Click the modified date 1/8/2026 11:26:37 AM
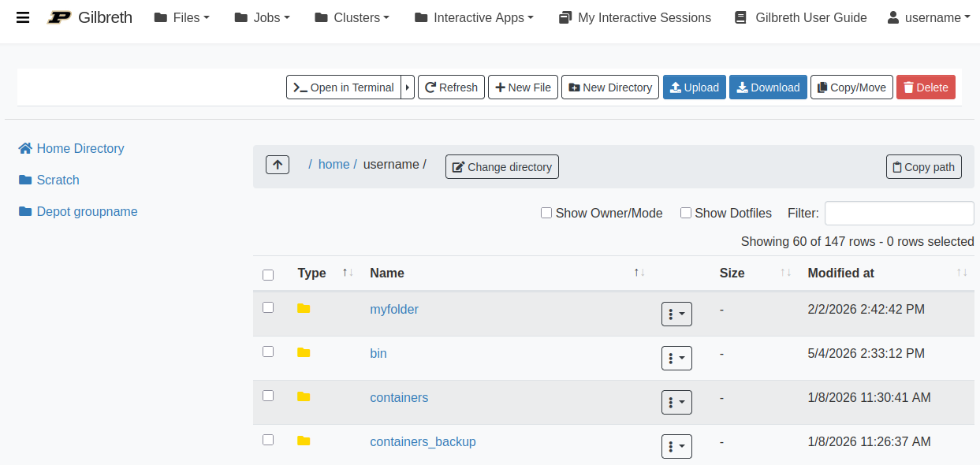Screen dimensions: 980x465 870,441
